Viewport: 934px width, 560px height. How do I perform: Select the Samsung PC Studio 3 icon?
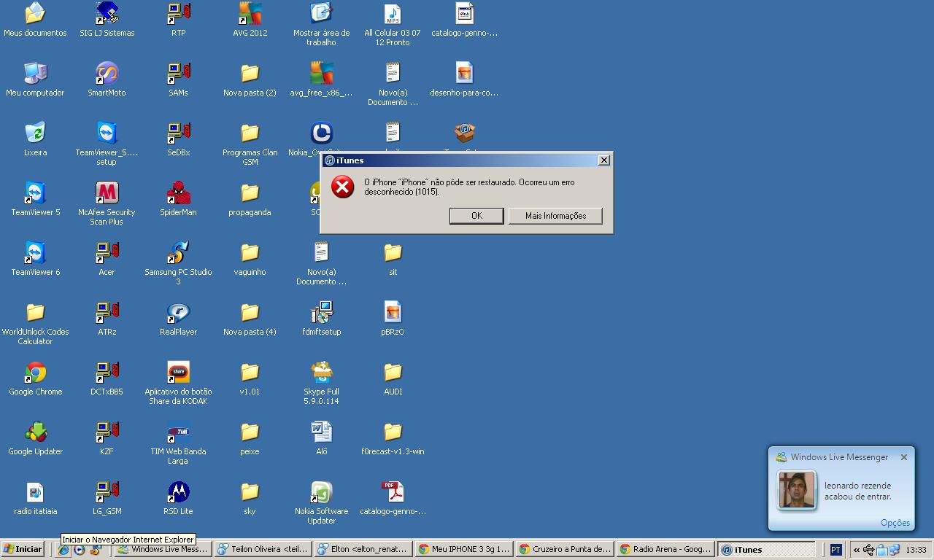pos(178,252)
